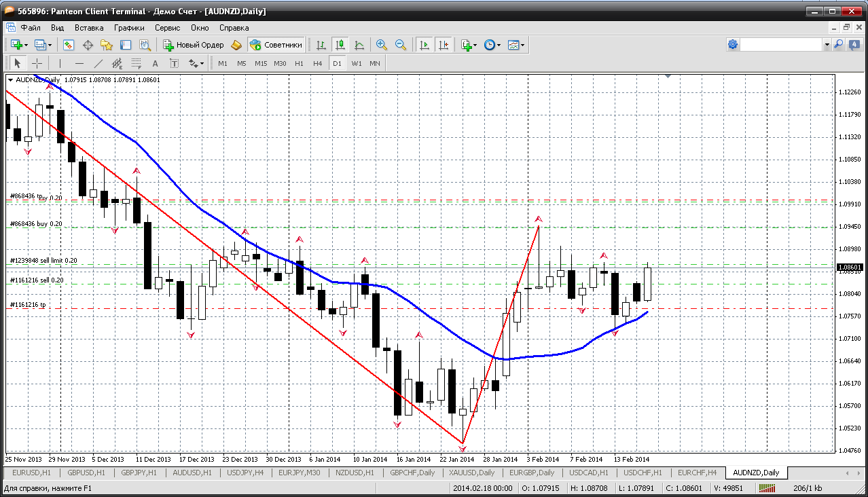This screenshot has width=868, height=497.
Task: Launch MetaEditor book icon
Action: pos(236,45)
